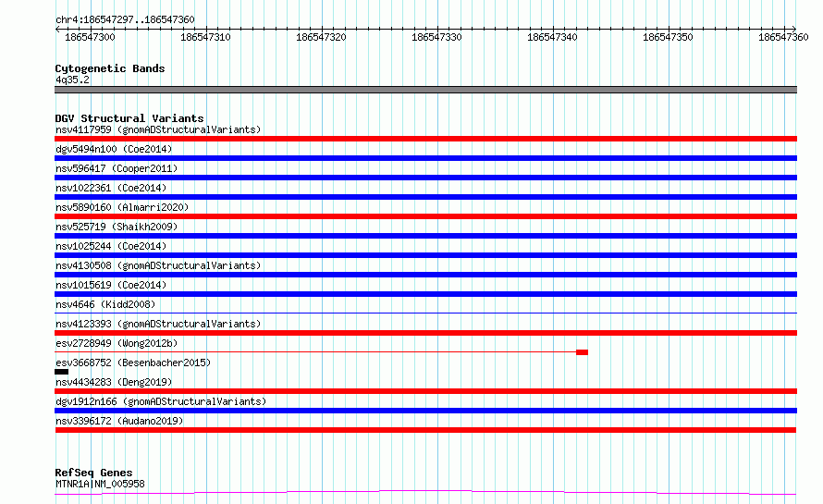Open nsv5890160 (Almarri2020) variant label
823x504 pixels.
(122, 207)
